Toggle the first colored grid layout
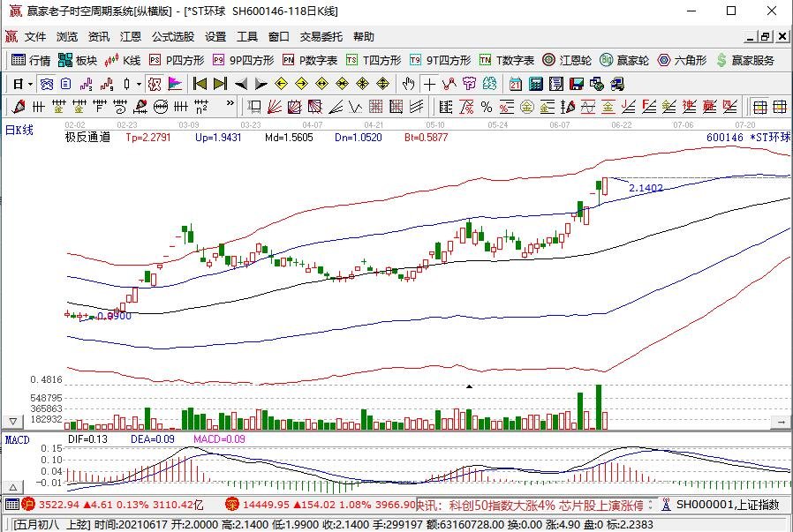 point(759,107)
